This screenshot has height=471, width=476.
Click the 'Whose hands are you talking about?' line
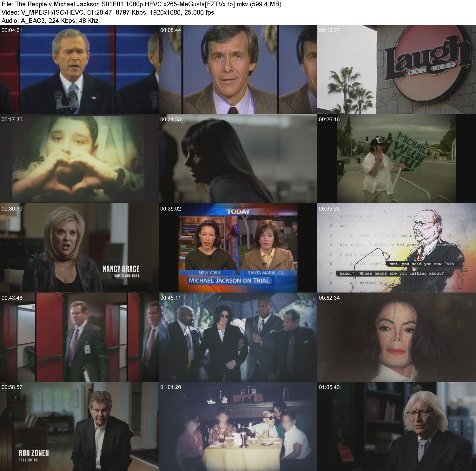pyautogui.click(x=401, y=273)
